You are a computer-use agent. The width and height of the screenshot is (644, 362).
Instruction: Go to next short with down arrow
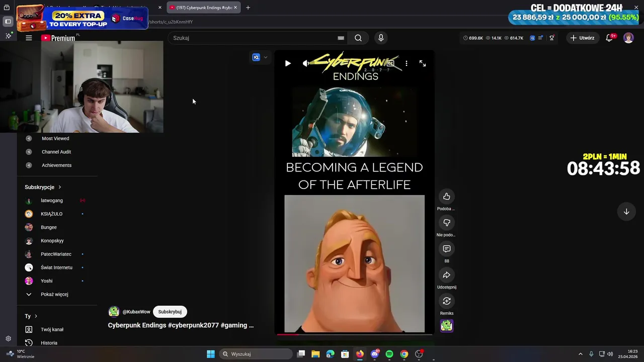click(626, 212)
